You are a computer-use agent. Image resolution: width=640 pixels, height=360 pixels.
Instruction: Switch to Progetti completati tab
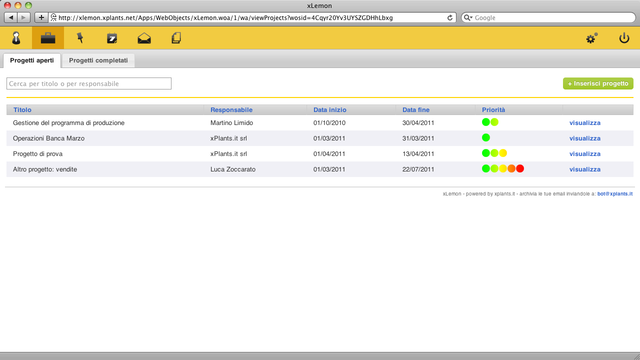point(98,60)
